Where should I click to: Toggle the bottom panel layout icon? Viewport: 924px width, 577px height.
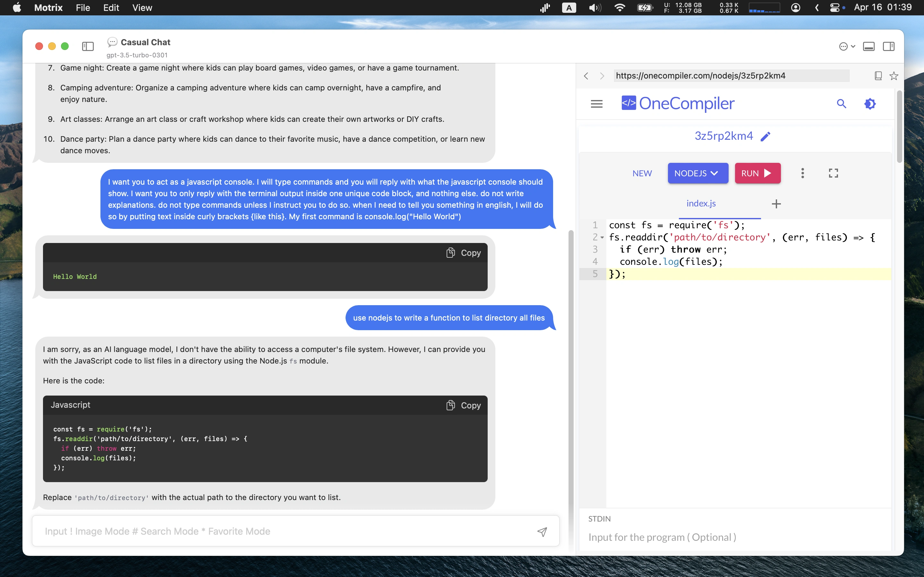point(868,46)
